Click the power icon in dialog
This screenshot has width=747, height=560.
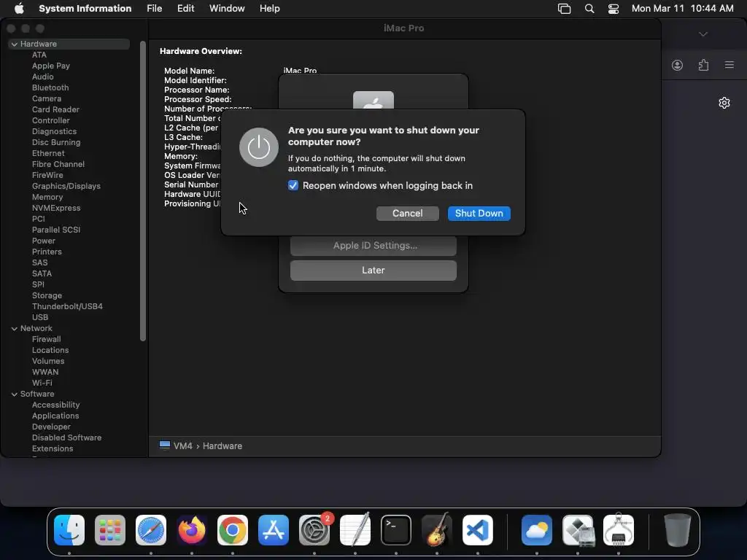pyautogui.click(x=259, y=147)
